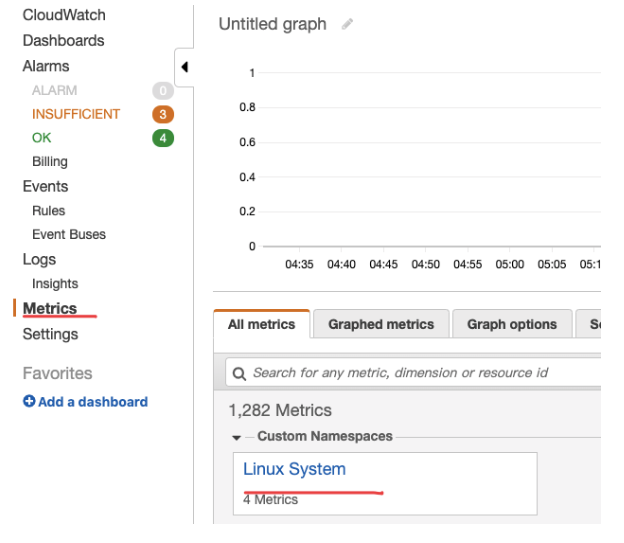
Task: Select the All metrics tab
Action: coord(261,324)
